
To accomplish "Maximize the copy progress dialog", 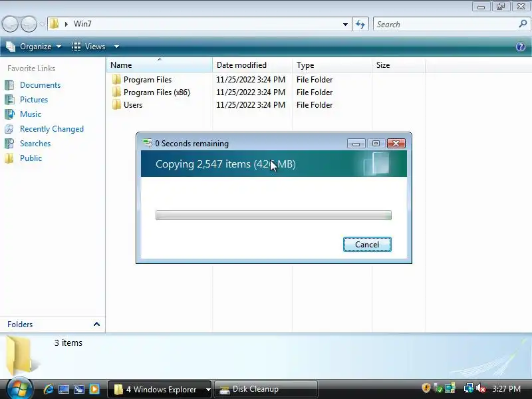I will point(376,144).
